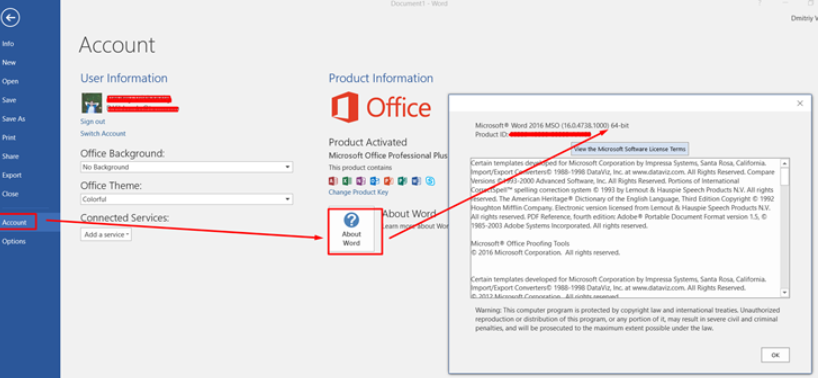Click the license text scrollbar down arrow
This screenshot has width=819, height=378.
[785, 292]
